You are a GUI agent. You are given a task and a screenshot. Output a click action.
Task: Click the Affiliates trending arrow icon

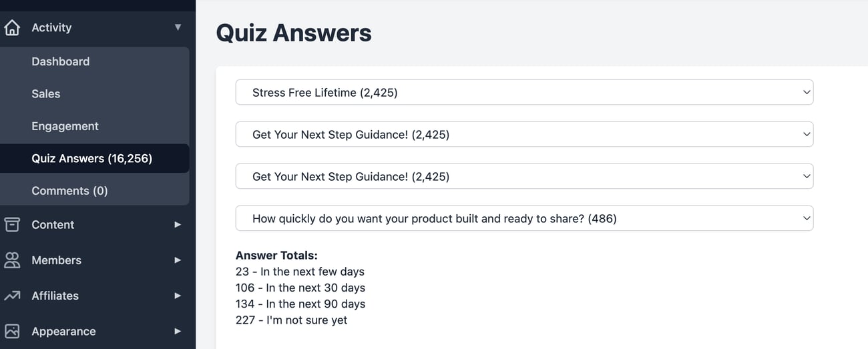tap(11, 296)
